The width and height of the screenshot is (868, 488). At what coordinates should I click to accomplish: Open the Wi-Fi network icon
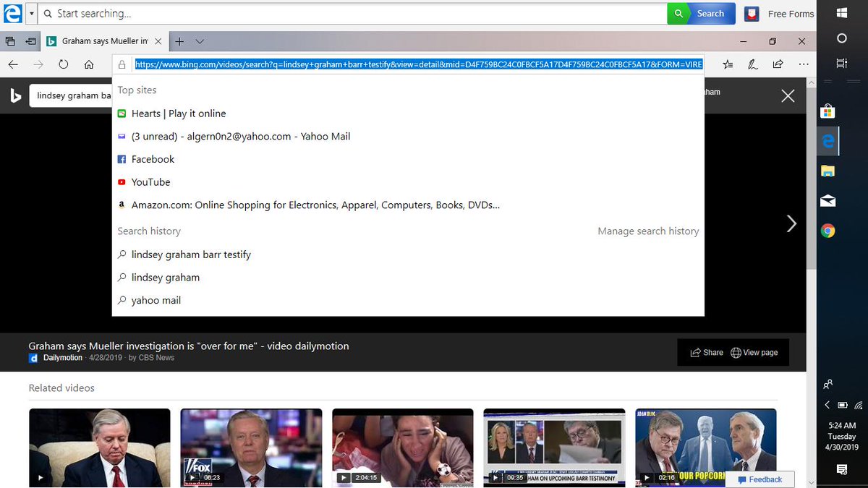click(x=858, y=405)
